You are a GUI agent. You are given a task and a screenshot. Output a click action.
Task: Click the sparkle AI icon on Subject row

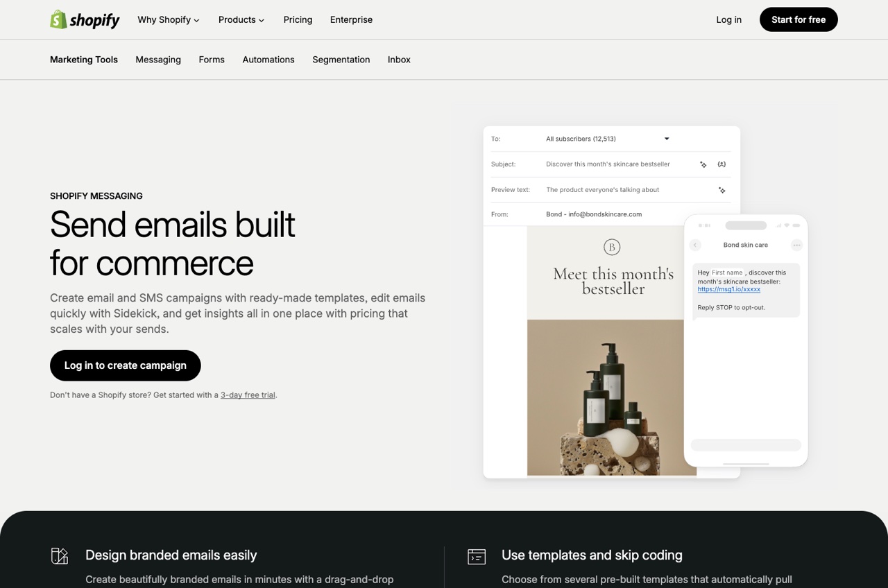tap(703, 164)
